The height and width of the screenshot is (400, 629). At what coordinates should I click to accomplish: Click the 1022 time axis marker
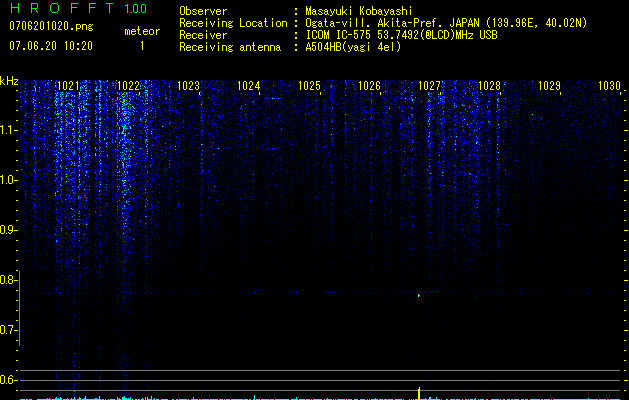tap(128, 85)
